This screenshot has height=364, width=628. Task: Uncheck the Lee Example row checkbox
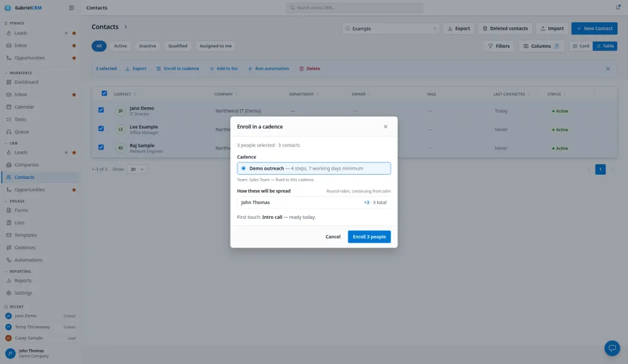(x=101, y=129)
